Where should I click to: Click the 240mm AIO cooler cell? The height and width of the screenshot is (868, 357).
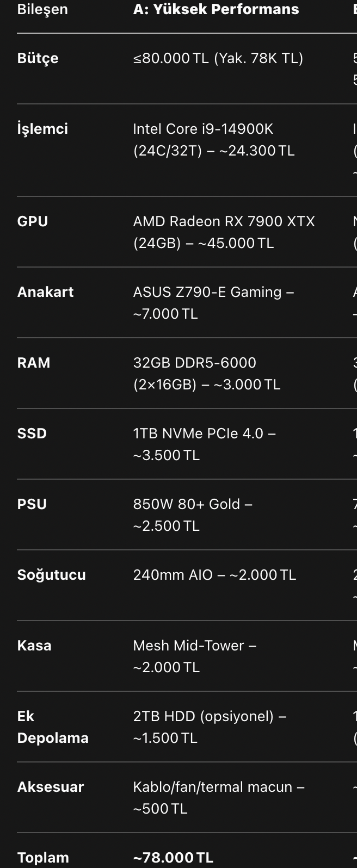pyautogui.click(x=214, y=575)
